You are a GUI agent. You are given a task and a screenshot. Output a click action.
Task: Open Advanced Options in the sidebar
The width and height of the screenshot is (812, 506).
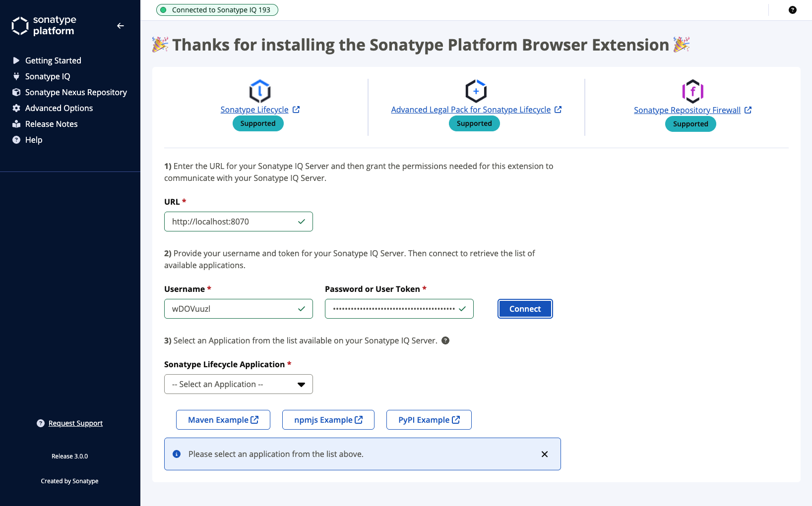(59, 108)
